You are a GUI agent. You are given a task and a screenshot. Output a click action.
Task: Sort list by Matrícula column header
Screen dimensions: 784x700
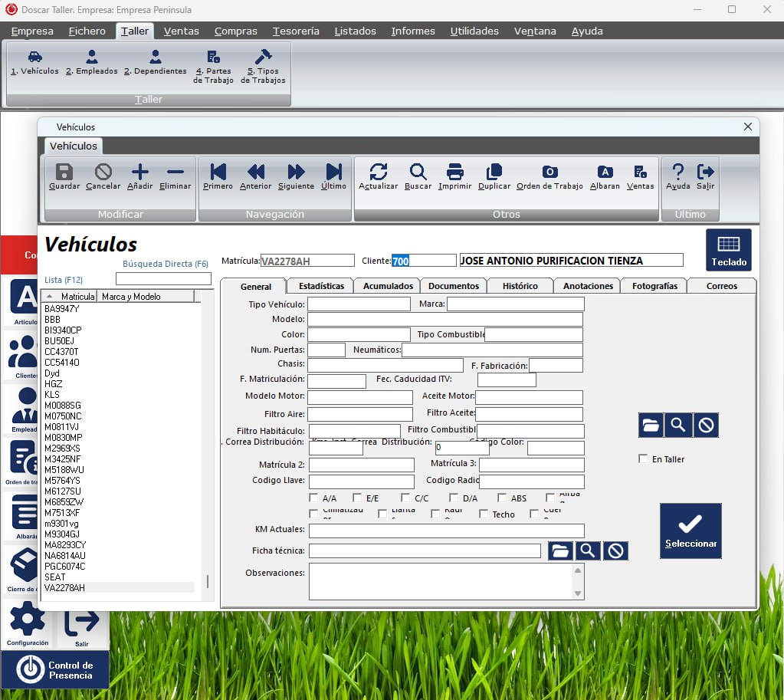coord(77,297)
